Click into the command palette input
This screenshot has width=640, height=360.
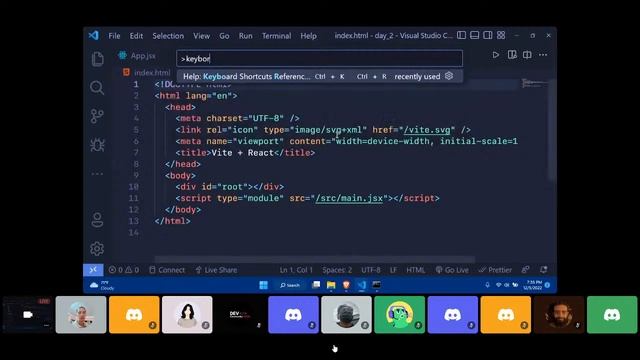tap(320, 59)
